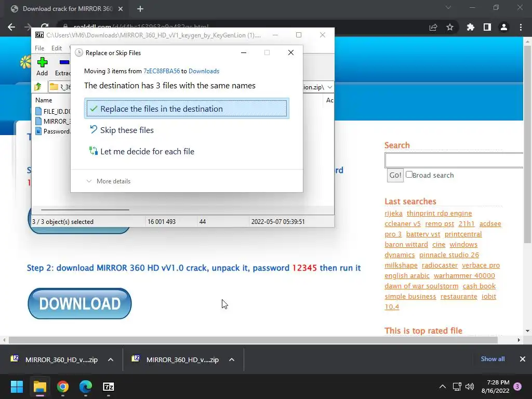Click the page vertical scrollbar
The width and height of the screenshot is (532, 399).
(527, 144)
